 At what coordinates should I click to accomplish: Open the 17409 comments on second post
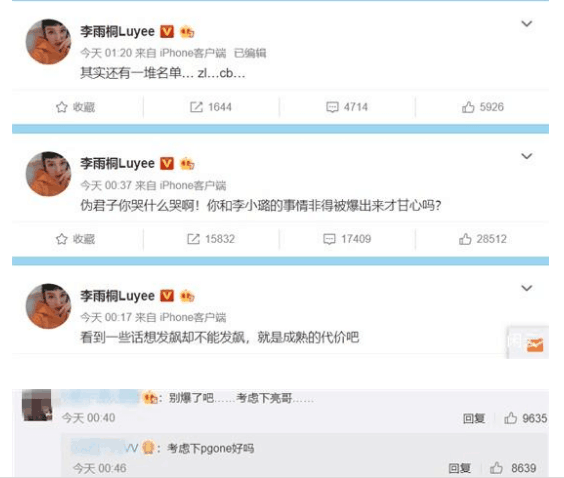tap(347, 239)
